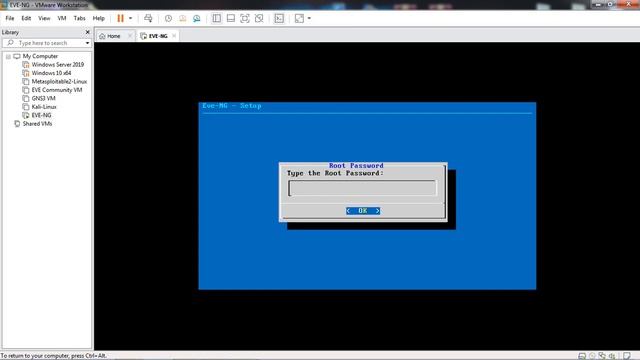Open the Edit menu
The height and width of the screenshot is (360, 640).
(x=26, y=18)
